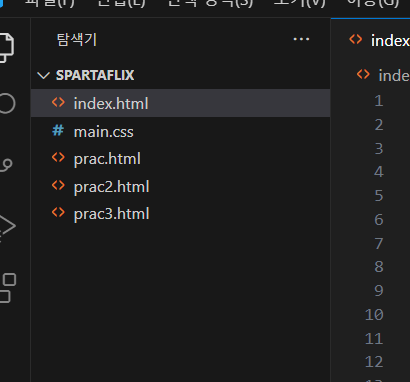Open main.css from the explorer

point(180,132)
